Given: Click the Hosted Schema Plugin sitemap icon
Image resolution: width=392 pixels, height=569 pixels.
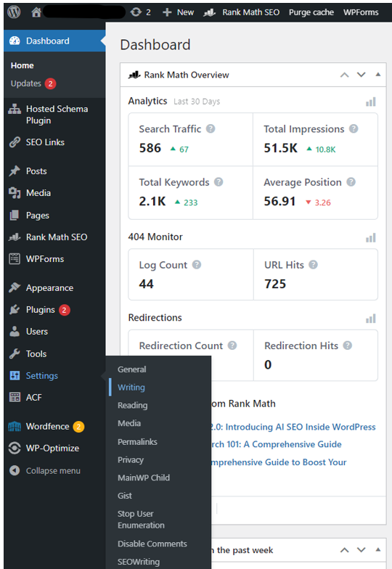Looking at the screenshot, I should pos(15,109).
